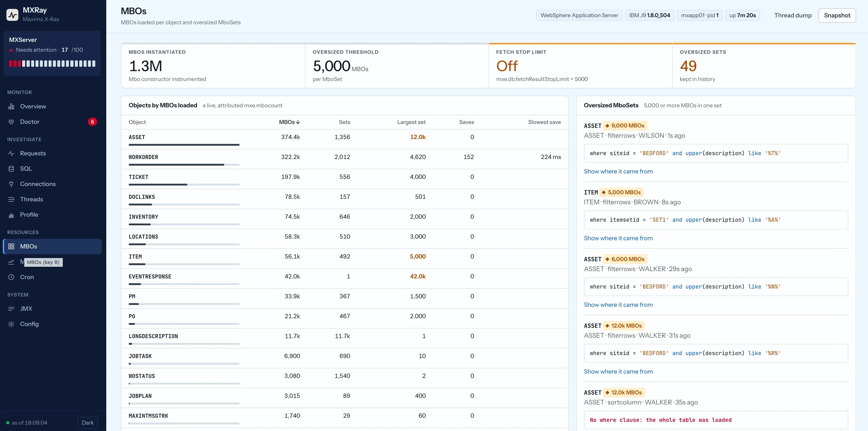
Task: Click the MXServer health score bar
Action: (52, 64)
